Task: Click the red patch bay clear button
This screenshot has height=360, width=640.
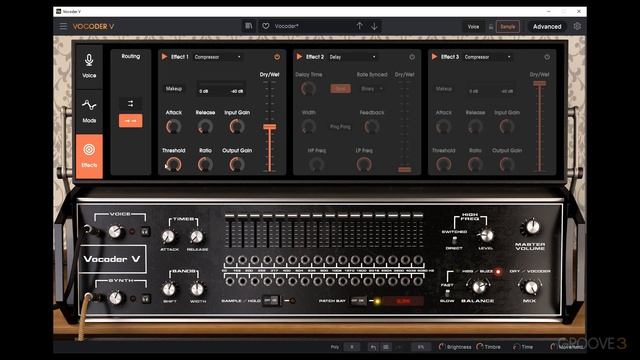Action: [x=403, y=301]
